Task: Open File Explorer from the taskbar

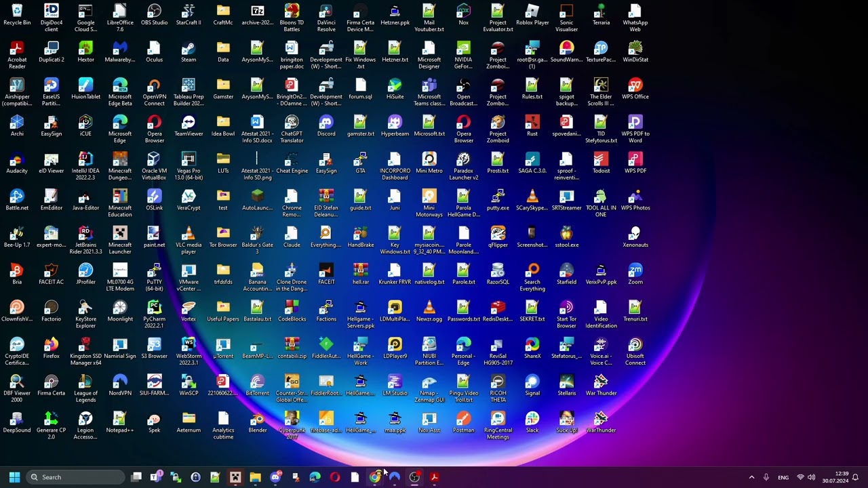Action: pos(255,477)
